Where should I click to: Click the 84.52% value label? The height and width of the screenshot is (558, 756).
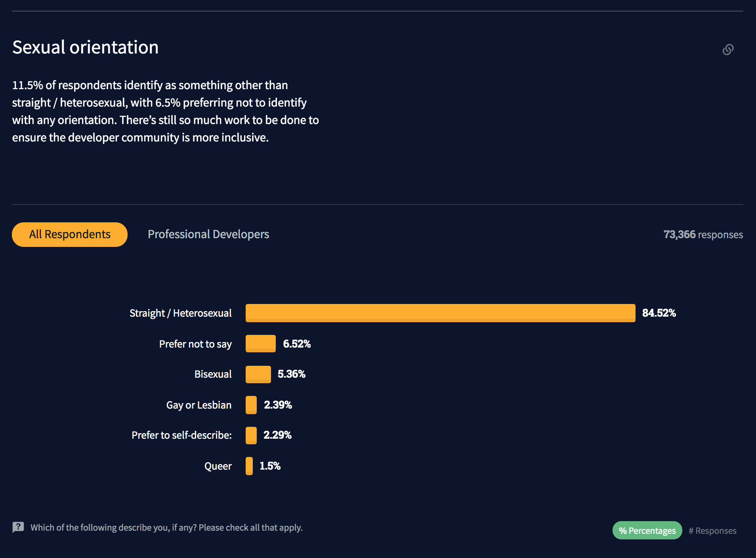click(659, 313)
